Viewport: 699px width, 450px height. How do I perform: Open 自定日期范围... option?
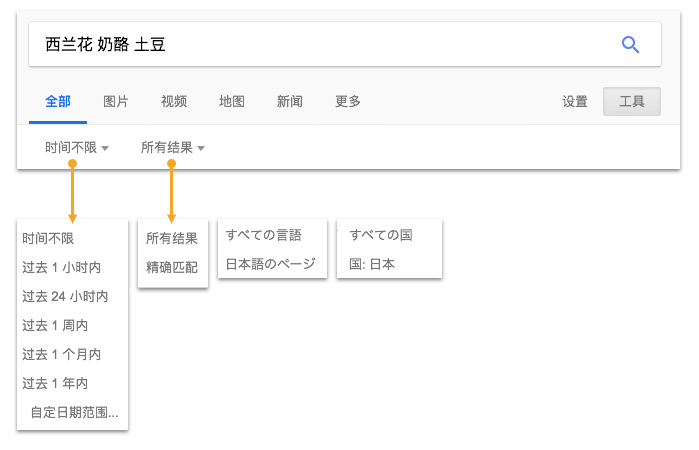74,412
